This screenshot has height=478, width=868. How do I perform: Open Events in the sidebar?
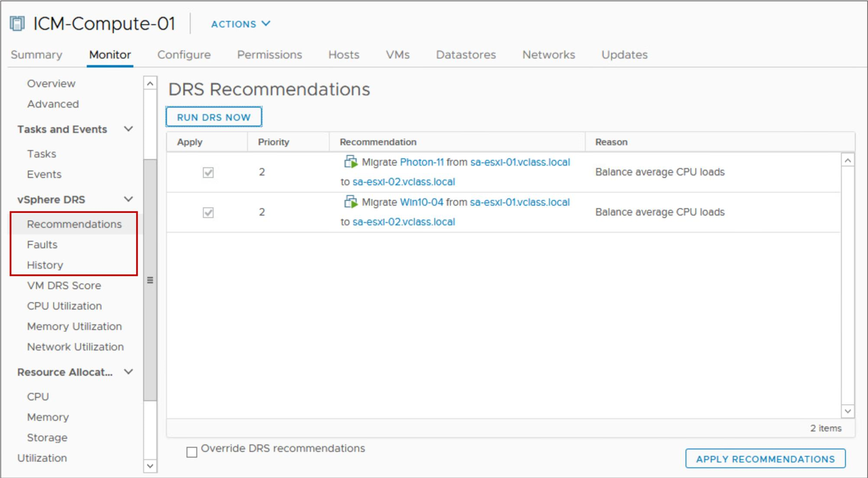tap(44, 174)
